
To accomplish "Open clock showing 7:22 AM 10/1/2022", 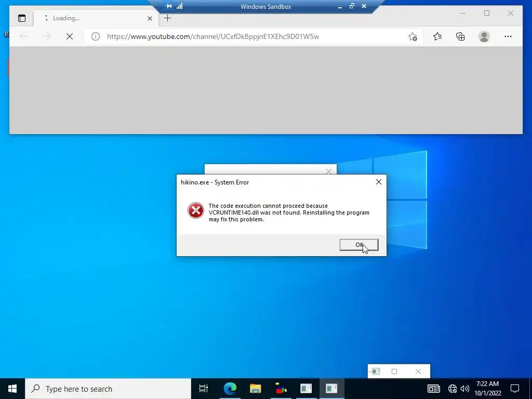I will point(487,389).
